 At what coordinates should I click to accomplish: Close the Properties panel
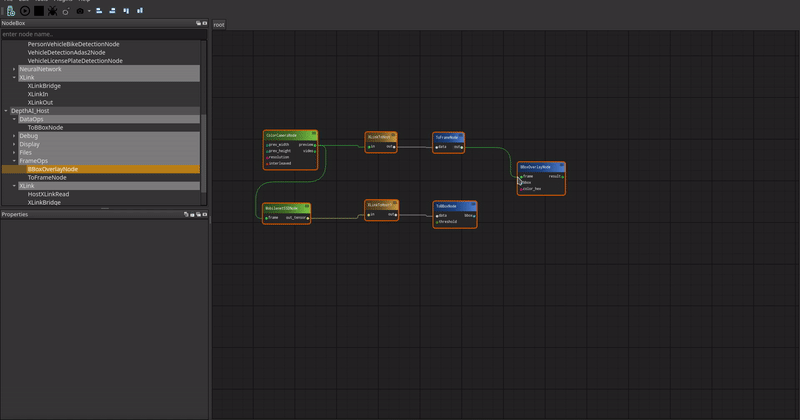point(205,214)
